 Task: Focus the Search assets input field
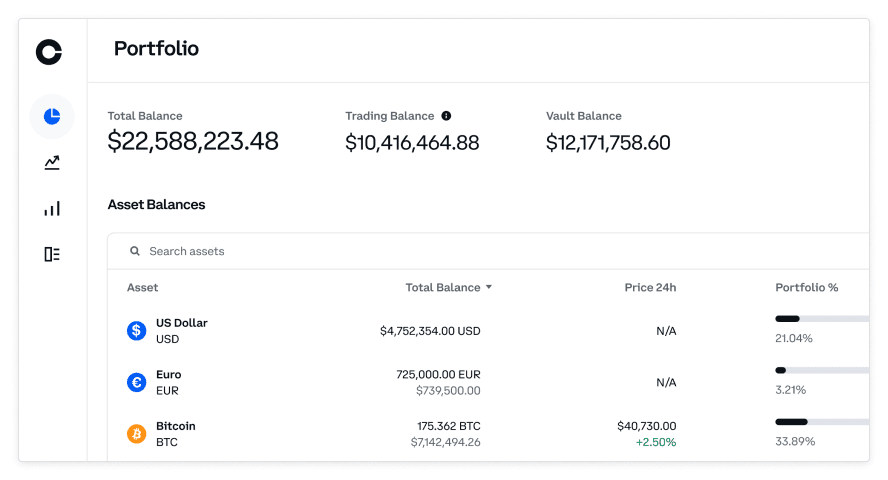pyautogui.click(x=400, y=251)
